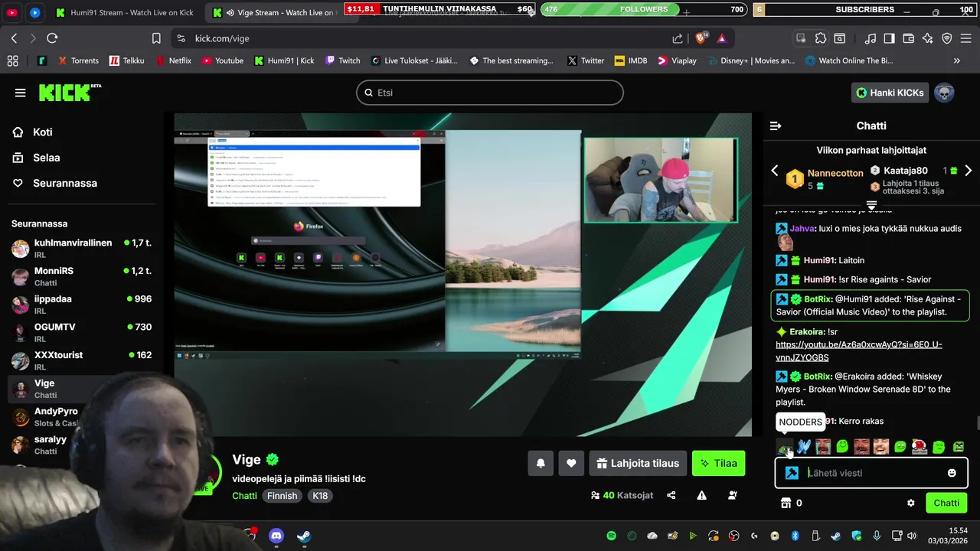Toggle the browser sidebar panel icon
Screen dimensions: 980x551
pyautogui.click(x=889, y=38)
